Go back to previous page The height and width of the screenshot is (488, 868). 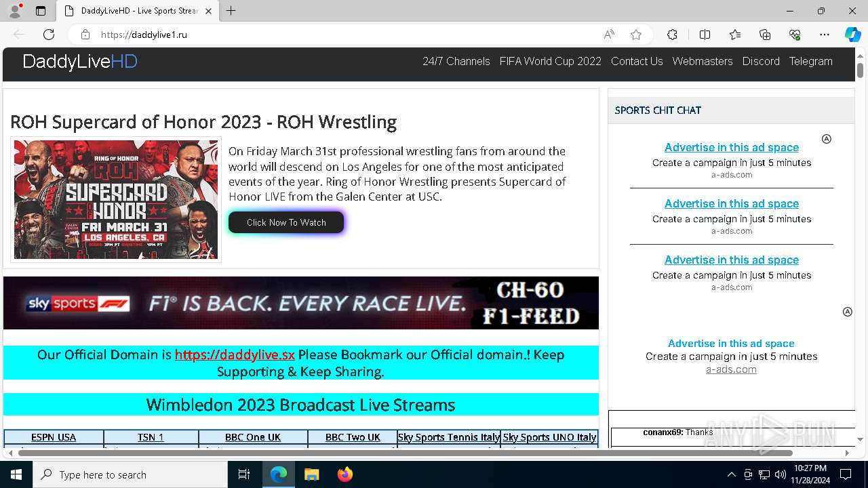19,35
